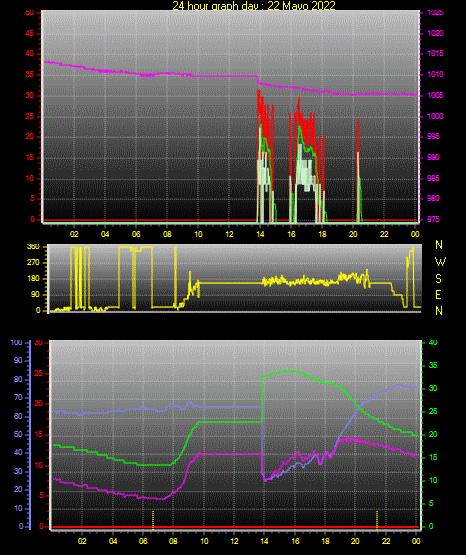This screenshot has height=555, width=466.
Task: Click the 1010 pressure axis label
Action: point(435,74)
